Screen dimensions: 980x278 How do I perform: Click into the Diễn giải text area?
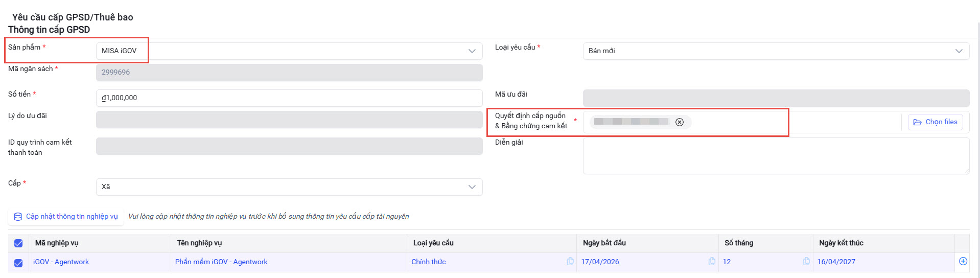point(776,156)
